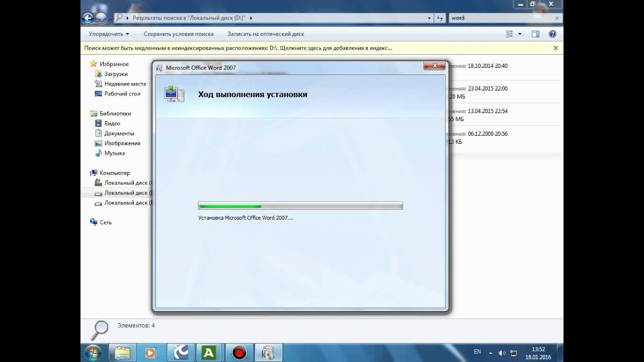Click the EN language indicator
Screen dimensions: 644x362
pos(477,352)
